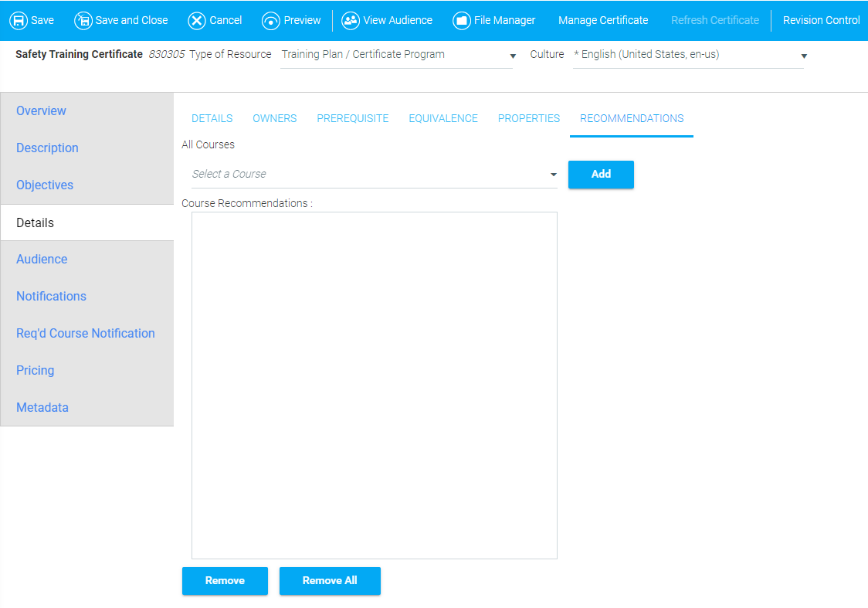Click the Preview eye icon
This screenshot has width=868, height=608.
point(271,21)
